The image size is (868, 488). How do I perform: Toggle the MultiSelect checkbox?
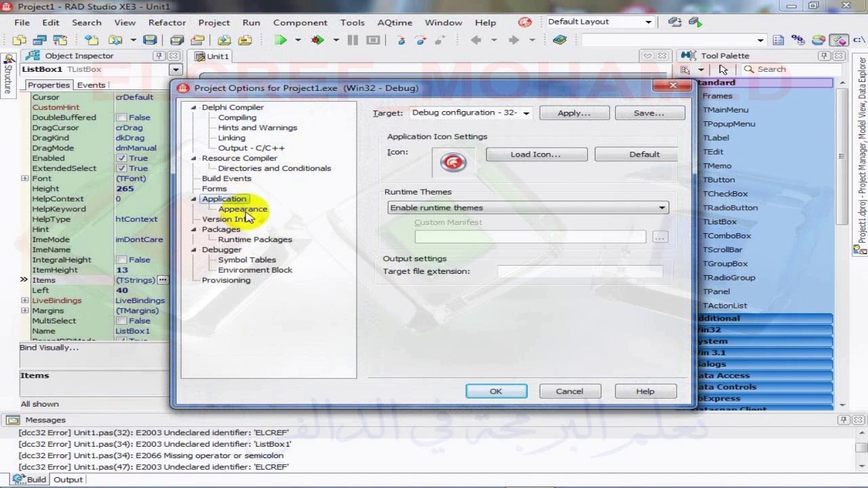pyautogui.click(x=121, y=321)
